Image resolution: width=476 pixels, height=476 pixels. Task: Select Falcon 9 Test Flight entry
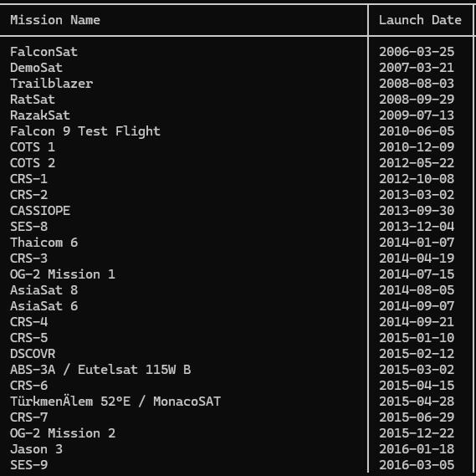pos(85,131)
